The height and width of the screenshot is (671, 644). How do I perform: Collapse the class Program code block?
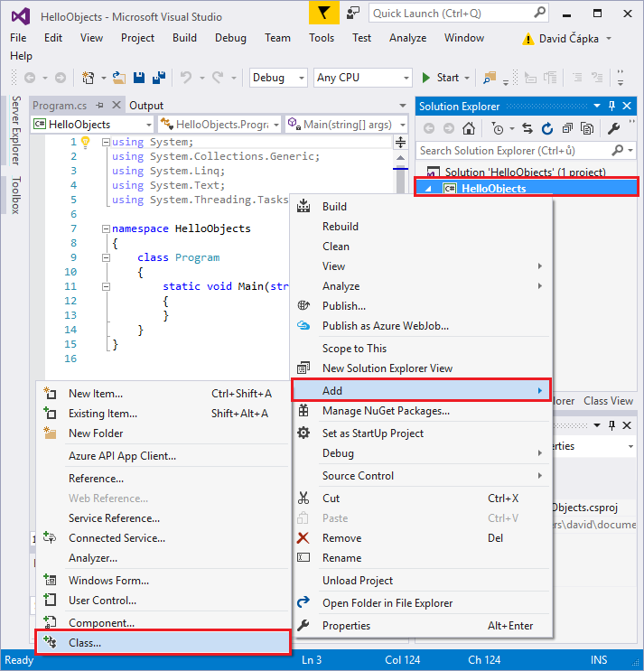(x=106, y=257)
